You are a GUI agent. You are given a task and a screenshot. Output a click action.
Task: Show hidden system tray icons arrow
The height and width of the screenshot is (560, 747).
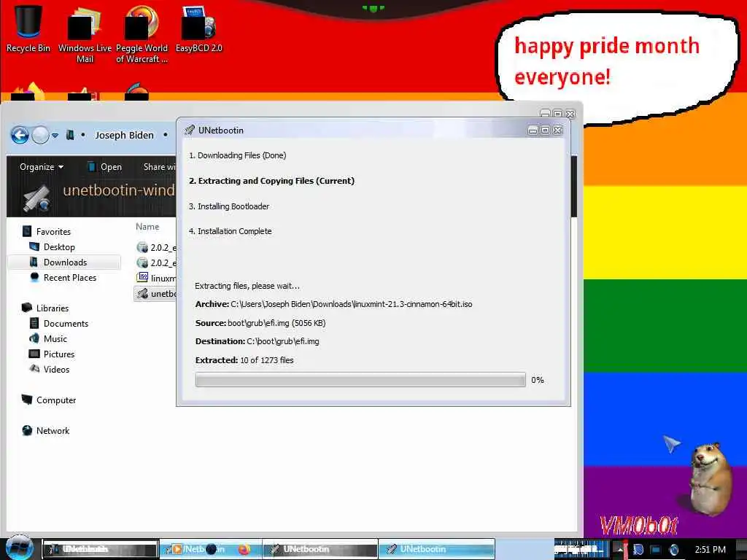(x=620, y=550)
